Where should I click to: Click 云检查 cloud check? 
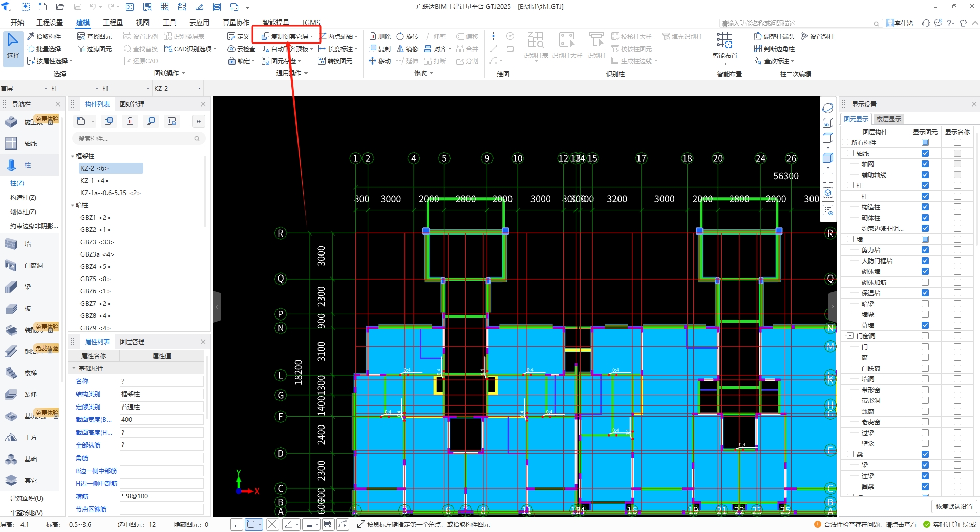(241, 49)
